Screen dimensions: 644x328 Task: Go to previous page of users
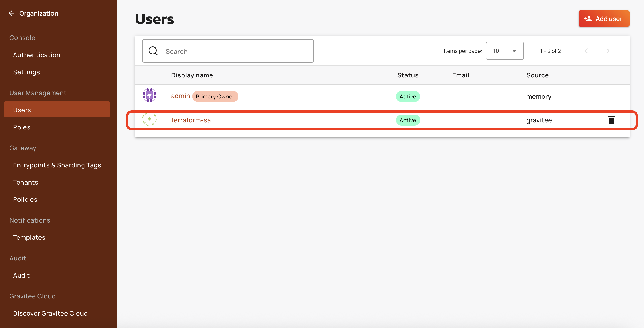(586, 51)
